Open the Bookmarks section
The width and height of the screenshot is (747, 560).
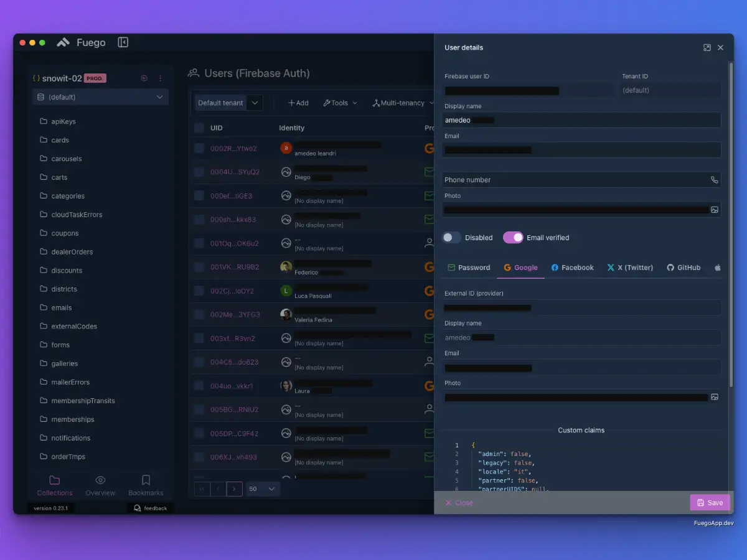point(146,485)
